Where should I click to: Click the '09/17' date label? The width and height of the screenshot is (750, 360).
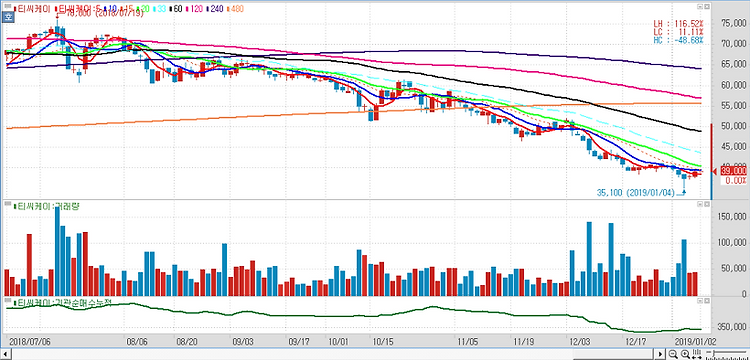click(x=299, y=342)
